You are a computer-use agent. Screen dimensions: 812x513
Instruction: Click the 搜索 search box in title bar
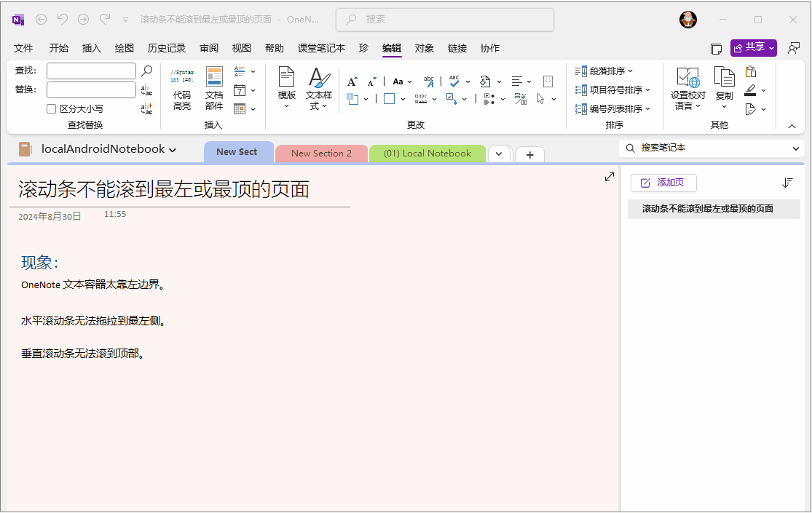click(x=445, y=19)
